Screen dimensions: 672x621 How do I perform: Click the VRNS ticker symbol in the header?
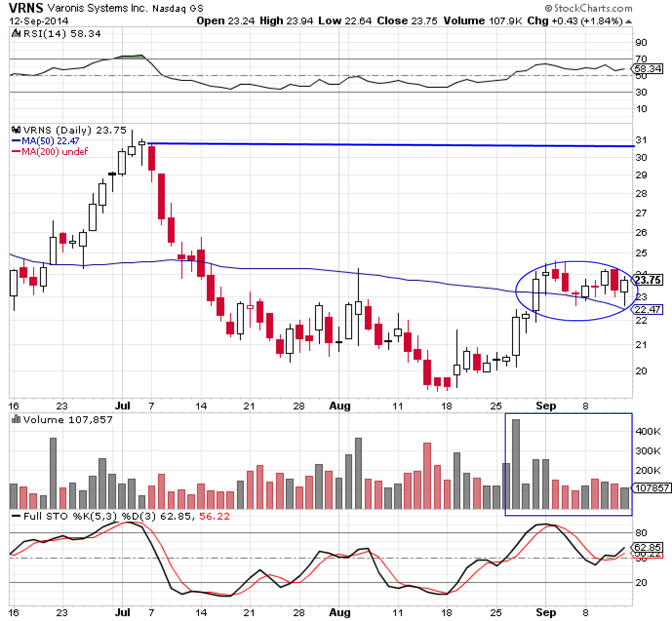tap(26, 8)
